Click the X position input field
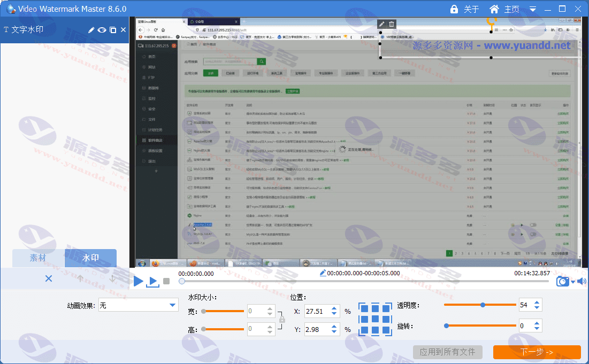This screenshot has height=364, width=589. coord(317,311)
